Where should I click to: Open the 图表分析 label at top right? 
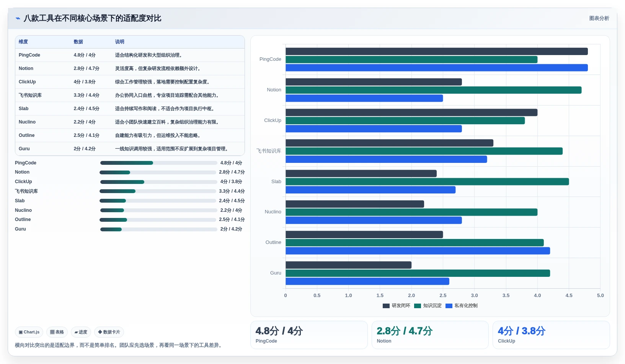pyautogui.click(x=599, y=18)
